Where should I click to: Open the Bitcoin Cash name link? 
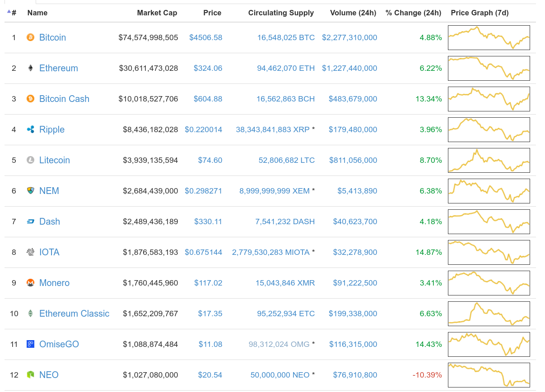[64, 99]
